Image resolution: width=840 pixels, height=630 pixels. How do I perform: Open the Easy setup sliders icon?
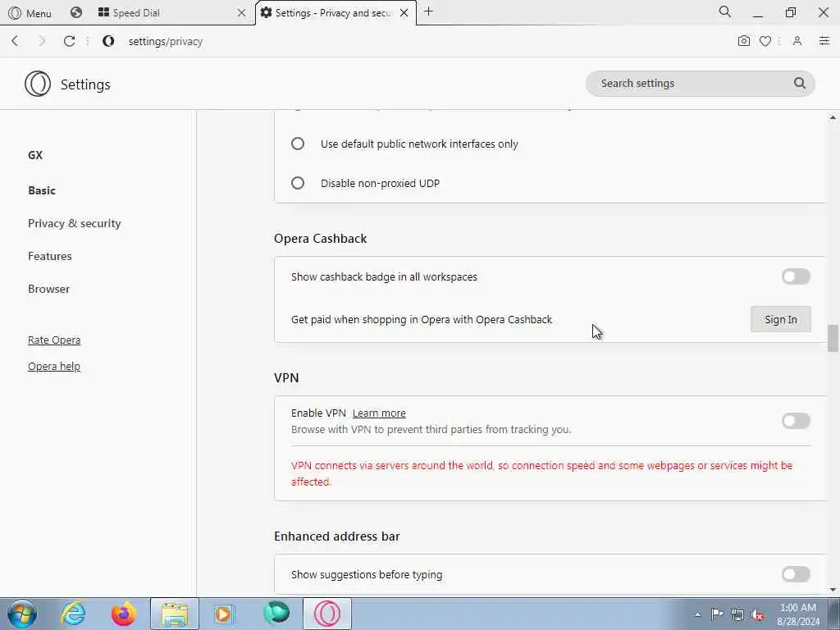tap(824, 41)
